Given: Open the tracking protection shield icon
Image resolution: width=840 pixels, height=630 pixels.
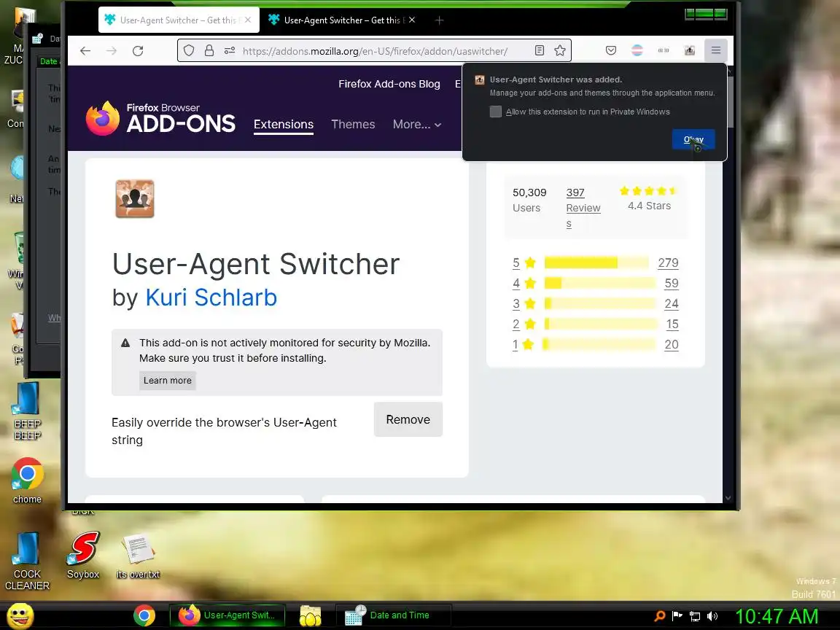Looking at the screenshot, I should 189,51.
